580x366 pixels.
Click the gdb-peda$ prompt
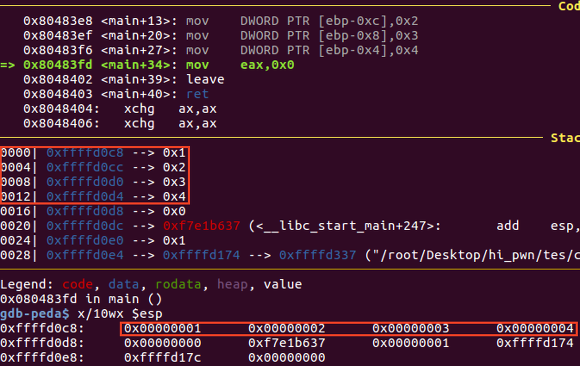[34, 314]
